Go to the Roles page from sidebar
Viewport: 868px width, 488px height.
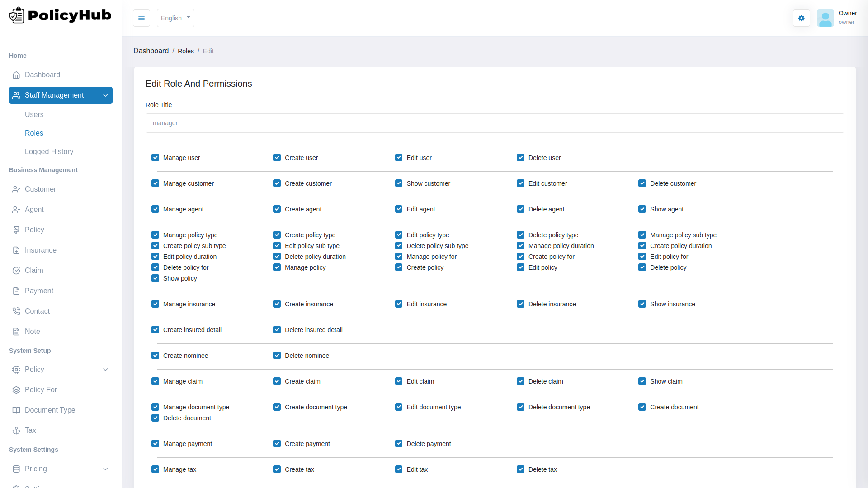(x=34, y=133)
